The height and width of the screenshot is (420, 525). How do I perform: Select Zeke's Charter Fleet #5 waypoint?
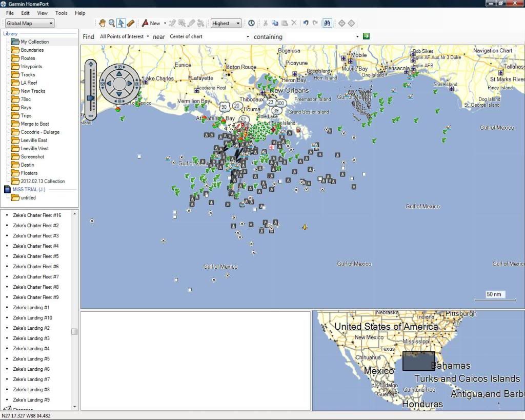tap(36, 256)
